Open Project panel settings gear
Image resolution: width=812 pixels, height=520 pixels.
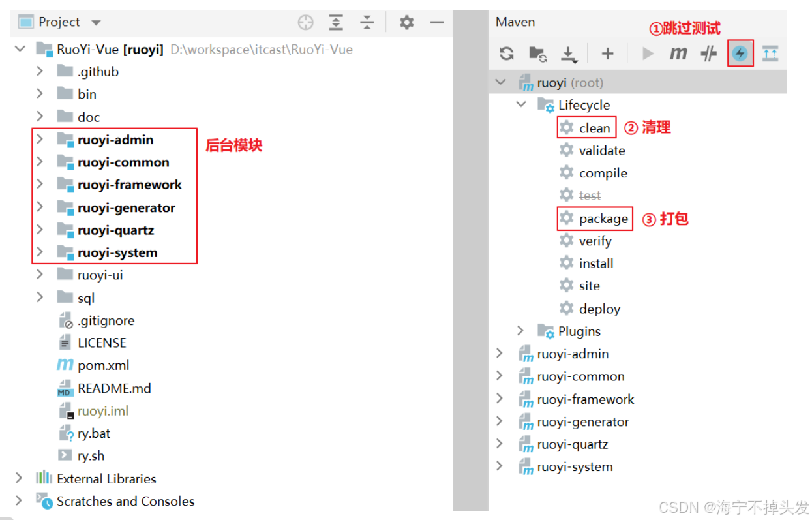(x=406, y=23)
